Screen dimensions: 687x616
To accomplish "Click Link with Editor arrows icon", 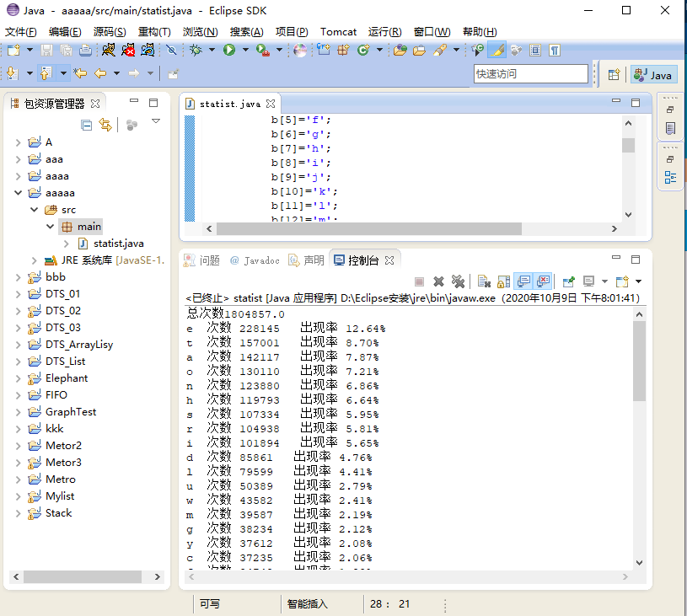I will coord(105,125).
